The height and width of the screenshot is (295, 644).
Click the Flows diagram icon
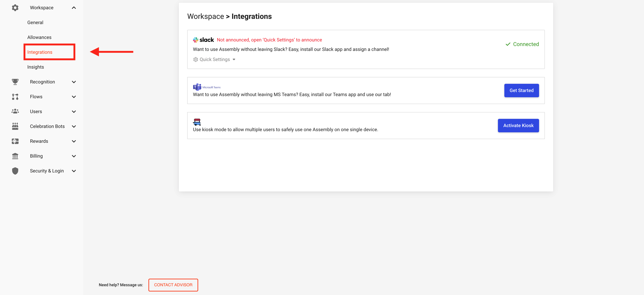(x=15, y=97)
